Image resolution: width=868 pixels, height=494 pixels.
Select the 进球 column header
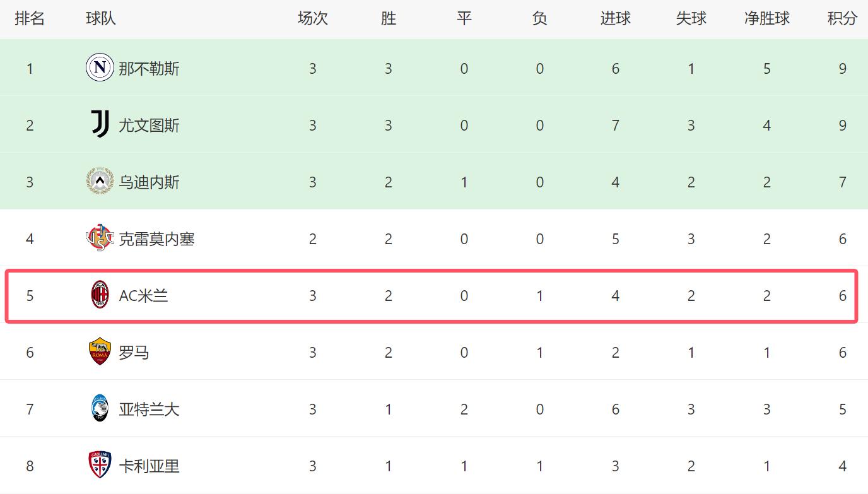615,19
